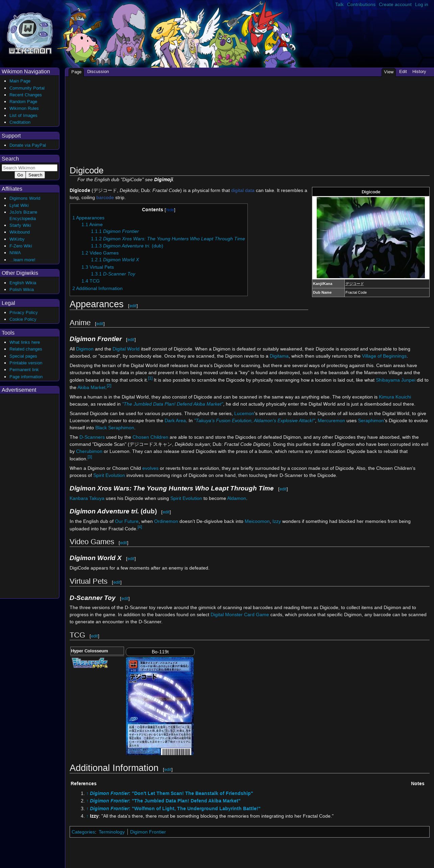Open Contributions link
The image size is (434, 868).
point(361,5)
